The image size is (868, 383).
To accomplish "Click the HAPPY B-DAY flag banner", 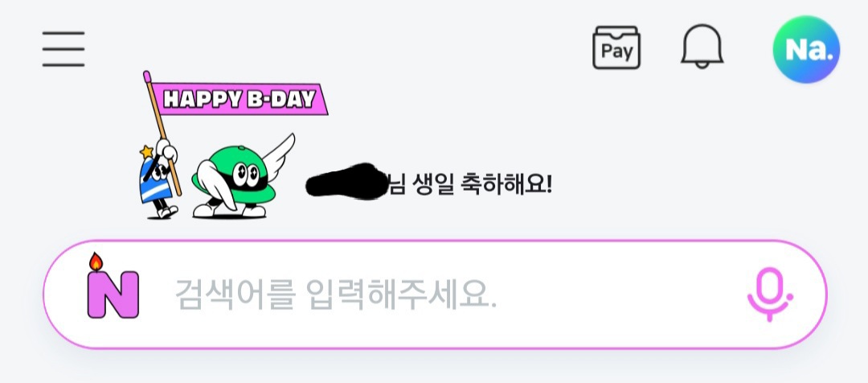I will [240, 99].
